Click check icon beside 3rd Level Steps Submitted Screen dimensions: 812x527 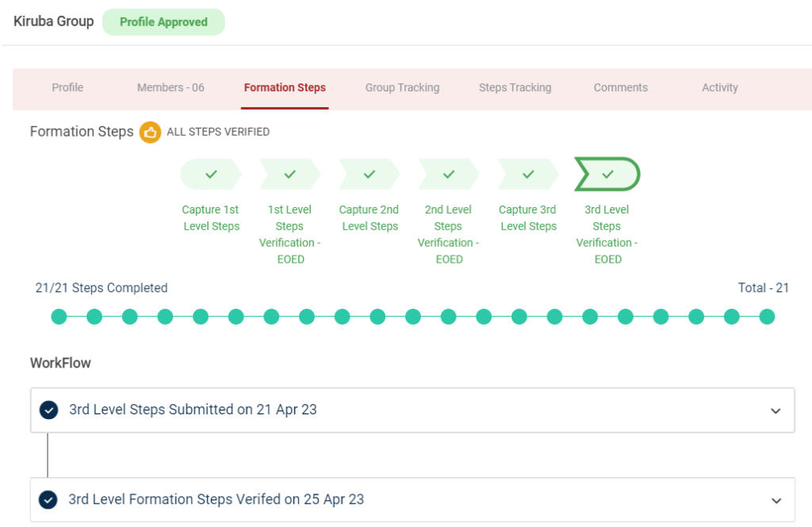point(49,410)
